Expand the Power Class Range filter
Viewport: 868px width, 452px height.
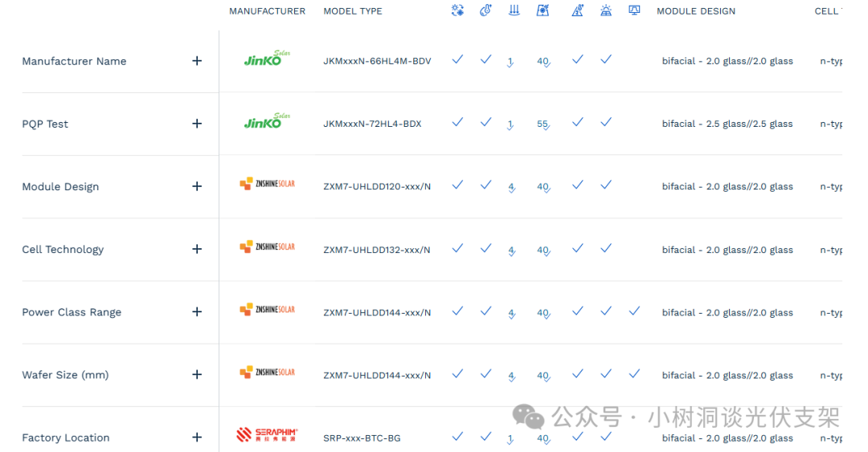(x=197, y=312)
